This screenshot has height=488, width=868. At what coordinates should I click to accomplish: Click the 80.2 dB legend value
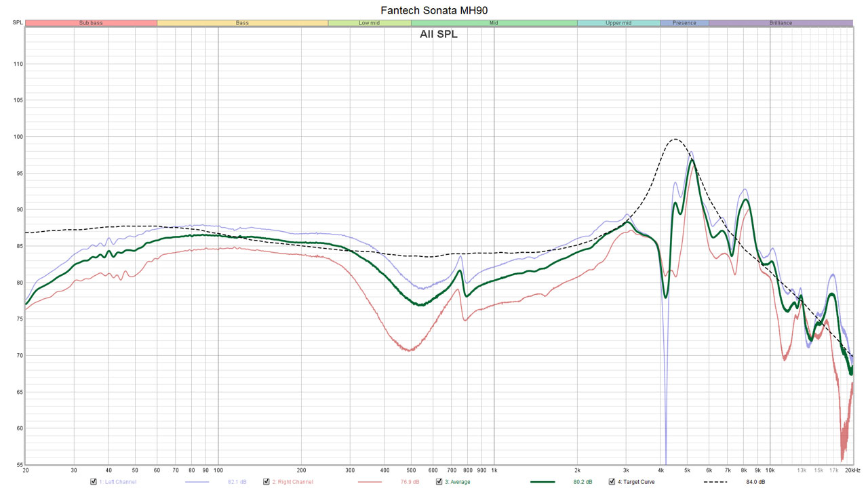(x=583, y=482)
